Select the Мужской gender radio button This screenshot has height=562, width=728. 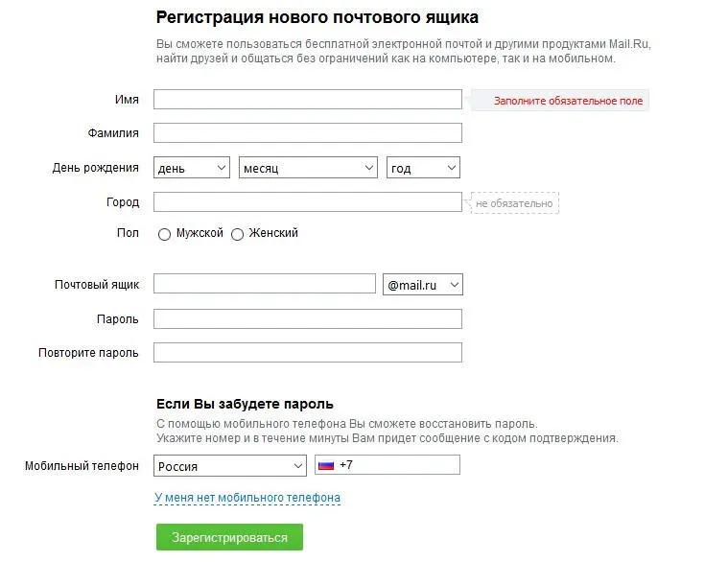coord(164,234)
